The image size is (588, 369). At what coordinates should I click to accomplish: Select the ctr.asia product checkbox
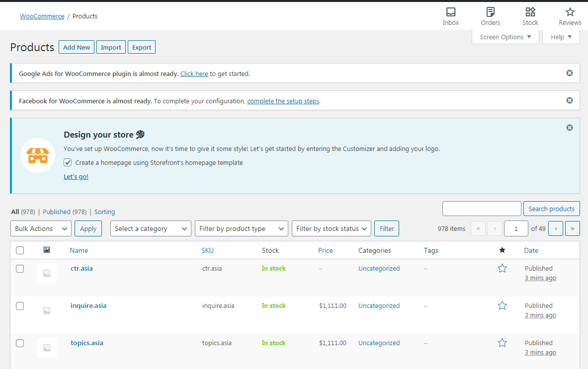20,269
